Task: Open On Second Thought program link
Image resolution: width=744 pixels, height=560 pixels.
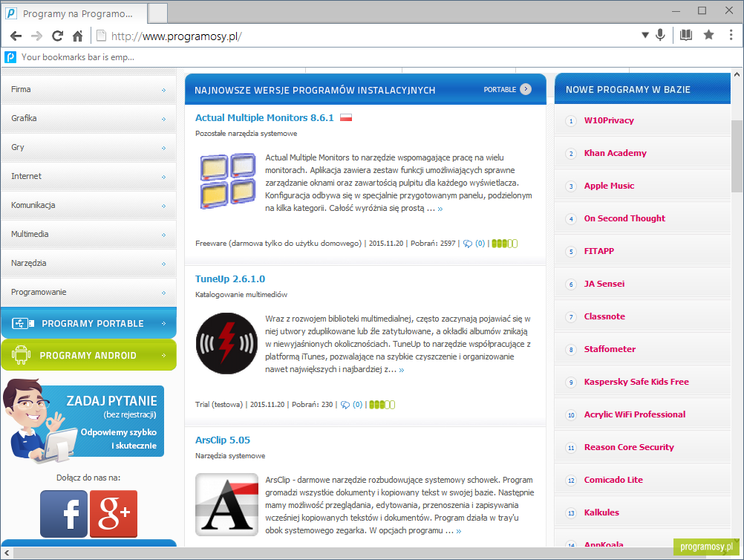Action: (624, 219)
